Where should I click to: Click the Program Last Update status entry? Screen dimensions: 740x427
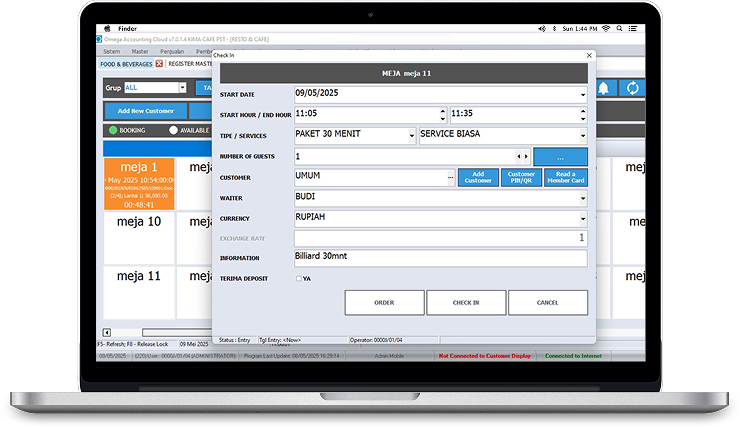tap(291, 356)
